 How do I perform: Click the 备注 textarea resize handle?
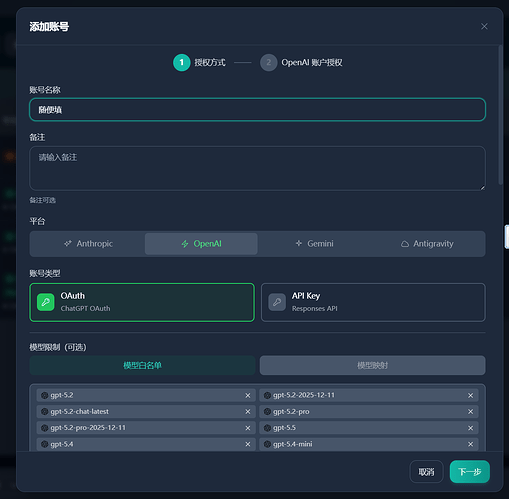point(482,187)
